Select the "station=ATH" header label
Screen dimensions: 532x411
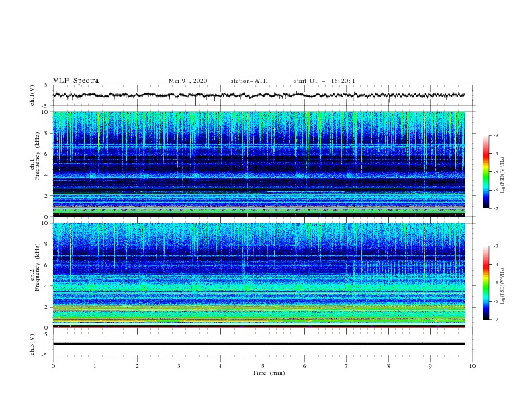click(x=249, y=81)
